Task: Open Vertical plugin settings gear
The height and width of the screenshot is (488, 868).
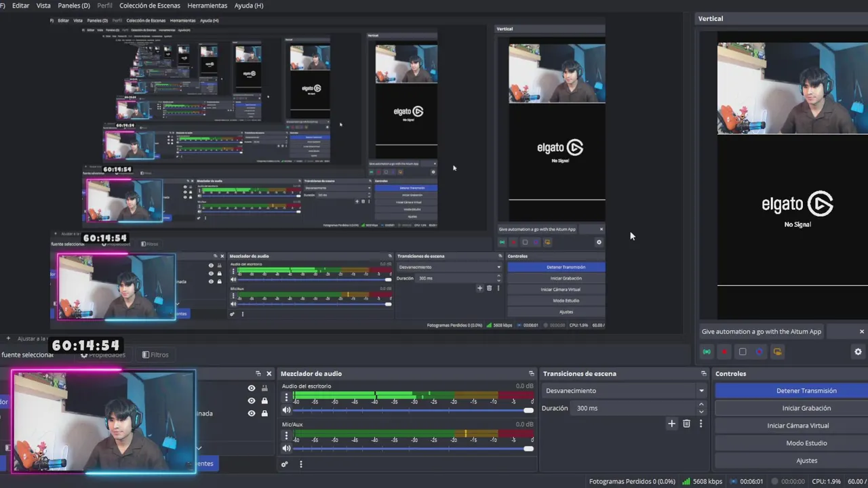Action: [x=858, y=352]
